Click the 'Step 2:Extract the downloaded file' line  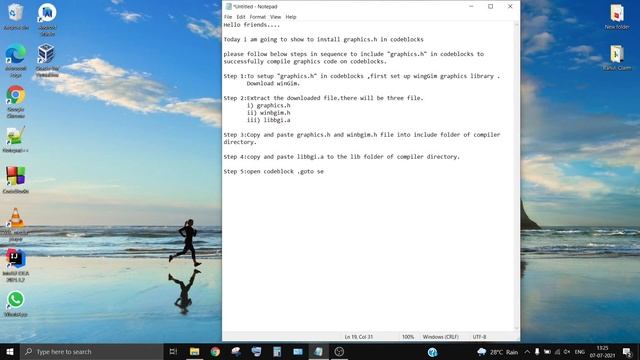(323, 98)
